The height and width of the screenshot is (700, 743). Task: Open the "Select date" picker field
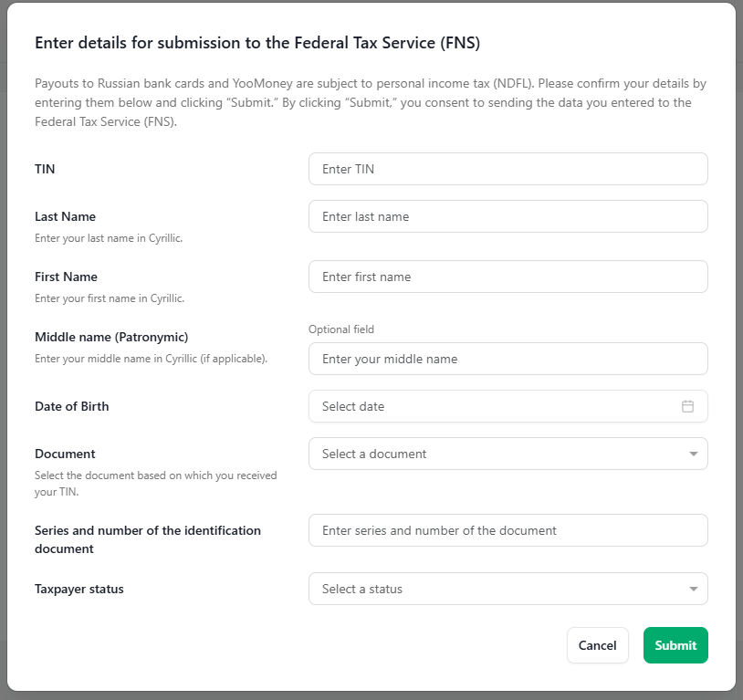pos(508,406)
